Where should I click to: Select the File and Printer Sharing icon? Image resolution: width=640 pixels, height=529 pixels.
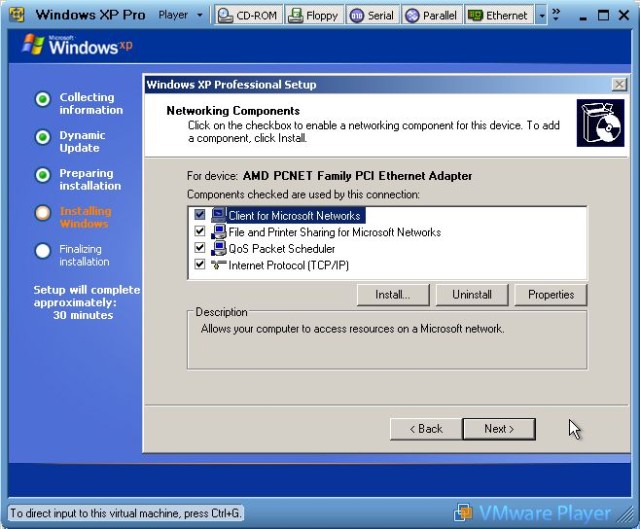218,231
